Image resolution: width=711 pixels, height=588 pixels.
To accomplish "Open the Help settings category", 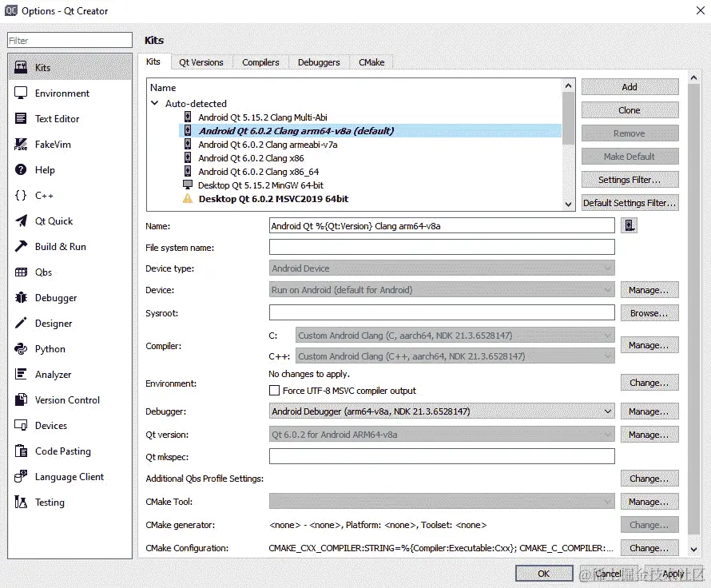I will click(x=70, y=170).
